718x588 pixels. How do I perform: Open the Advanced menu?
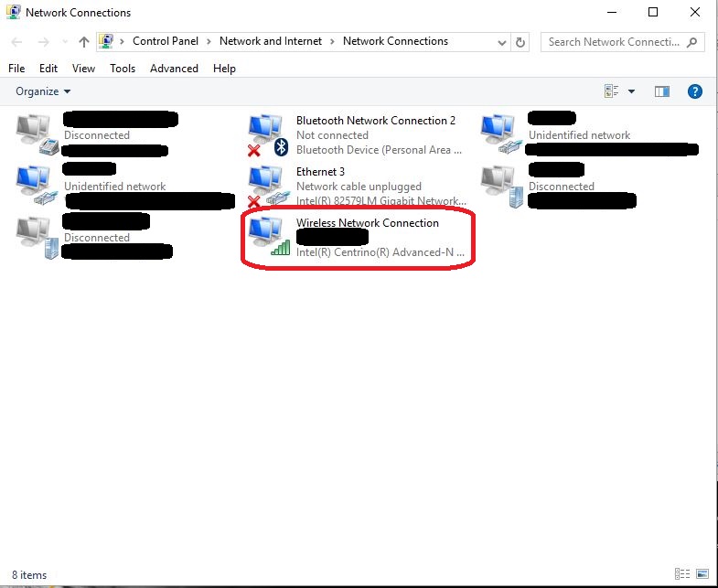click(174, 69)
